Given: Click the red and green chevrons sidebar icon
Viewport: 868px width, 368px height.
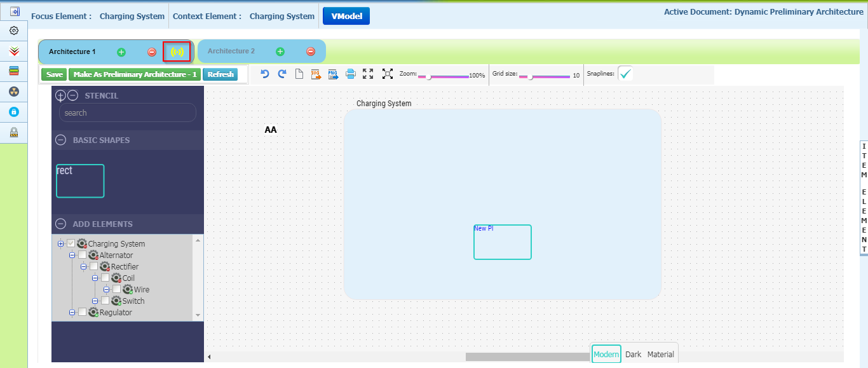Looking at the screenshot, I should pyautogui.click(x=14, y=51).
